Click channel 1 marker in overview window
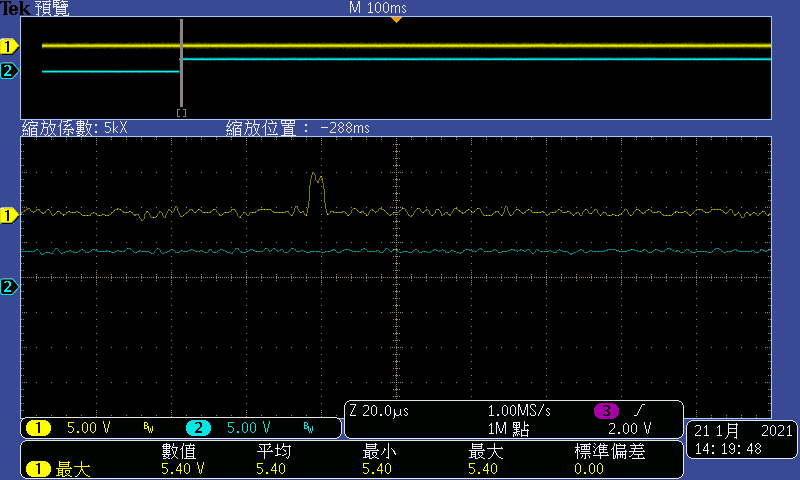This screenshot has width=800, height=480. click(9, 46)
